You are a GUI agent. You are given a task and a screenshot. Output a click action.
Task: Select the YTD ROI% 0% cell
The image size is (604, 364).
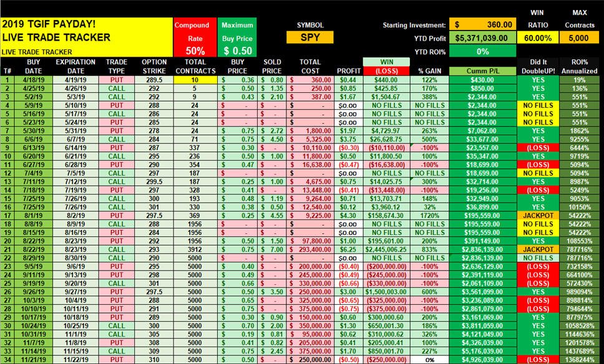click(483, 51)
